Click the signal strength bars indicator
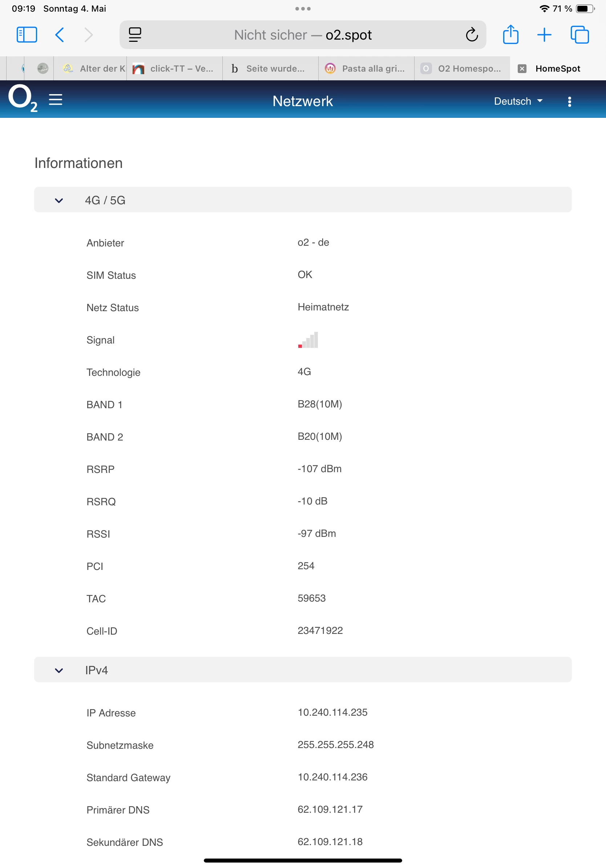 tap(308, 340)
